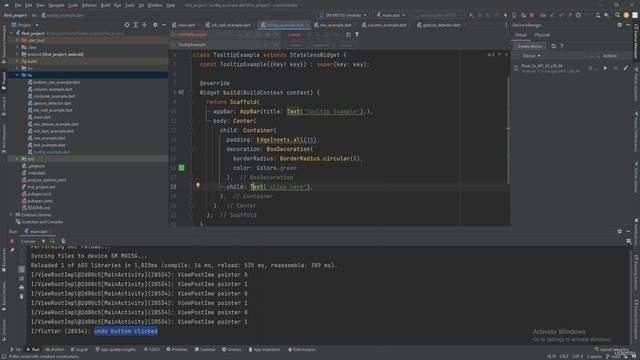The height and width of the screenshot is (360, 640).
Task: Hide the Project panel with minus icon
Action: [x=164, y=25]
